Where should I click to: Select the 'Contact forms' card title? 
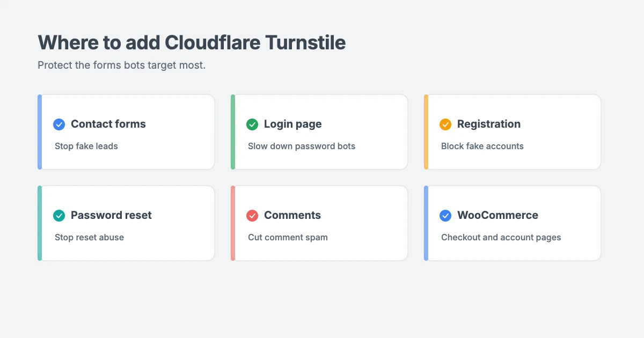click(x=108, y=124)
